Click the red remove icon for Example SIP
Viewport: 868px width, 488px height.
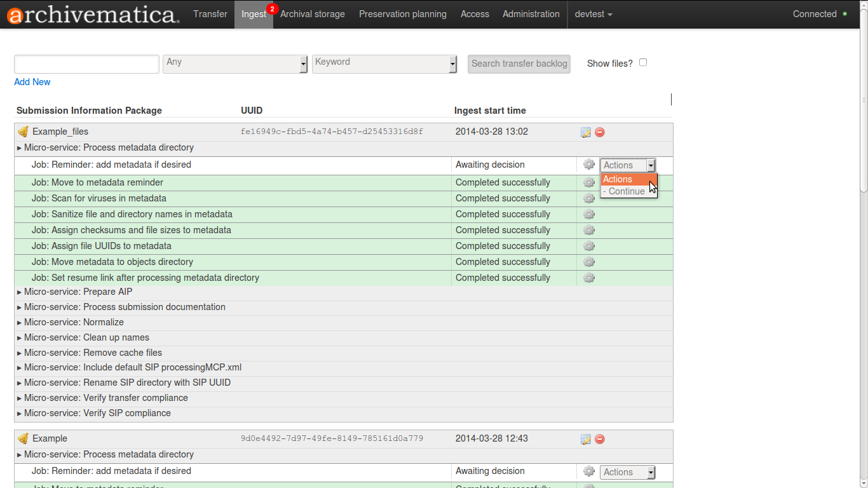(x=599, y=439)
